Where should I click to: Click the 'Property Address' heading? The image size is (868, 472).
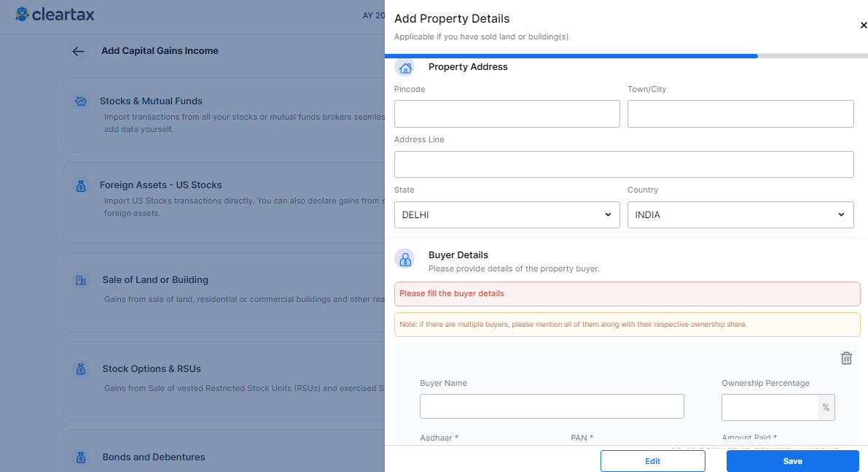click(468, 67)
